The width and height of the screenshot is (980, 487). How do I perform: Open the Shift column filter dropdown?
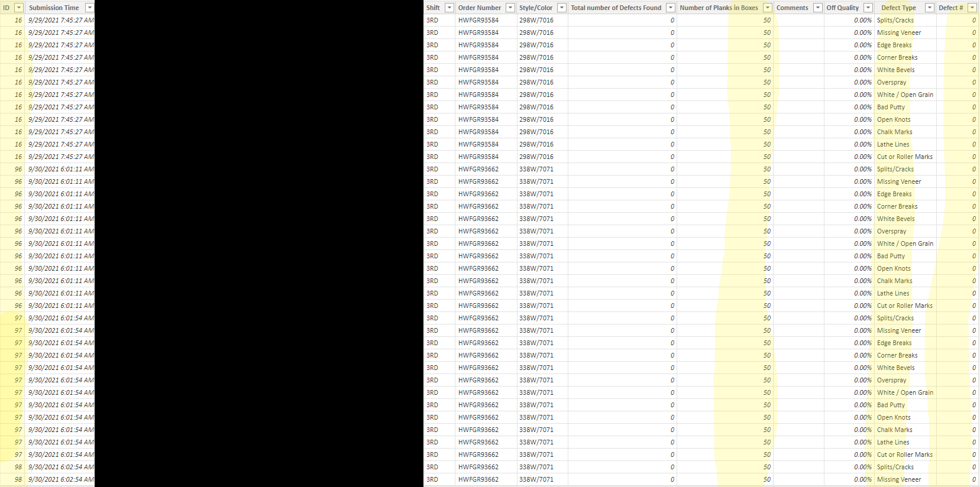[449, 8]
